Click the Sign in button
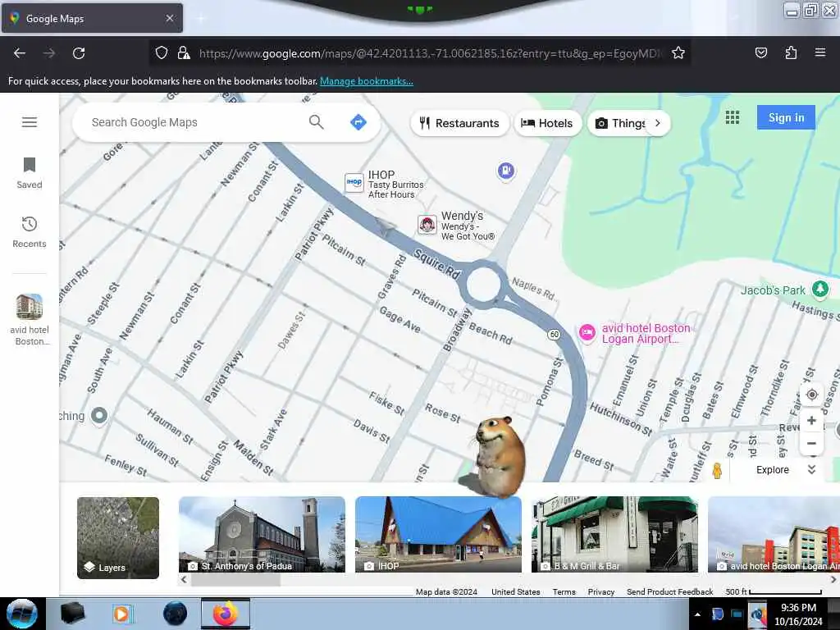This screenshot has width=840, height=630. point(786,117)
